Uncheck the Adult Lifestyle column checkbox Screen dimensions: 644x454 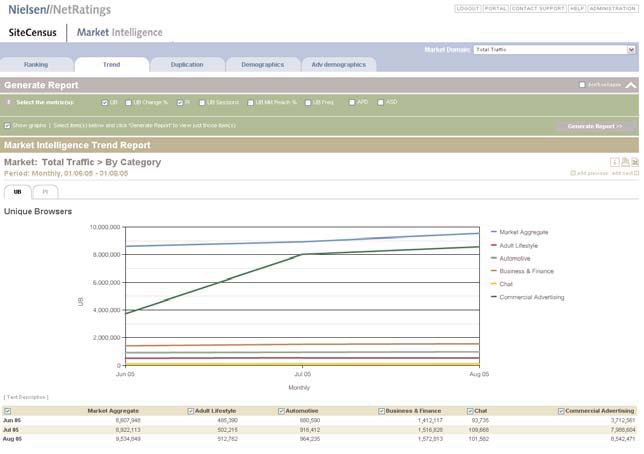pyautogui.click(x=191, y=411)
